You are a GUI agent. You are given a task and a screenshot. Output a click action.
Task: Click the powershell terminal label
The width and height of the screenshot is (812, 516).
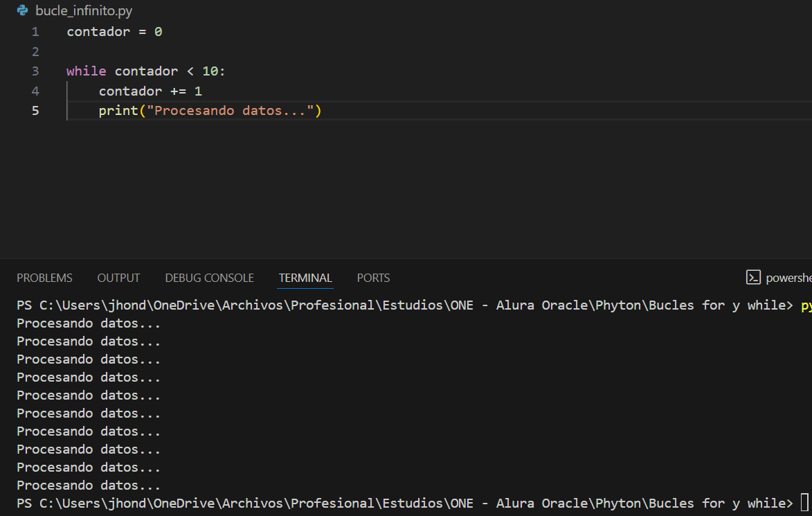[789, 278]
